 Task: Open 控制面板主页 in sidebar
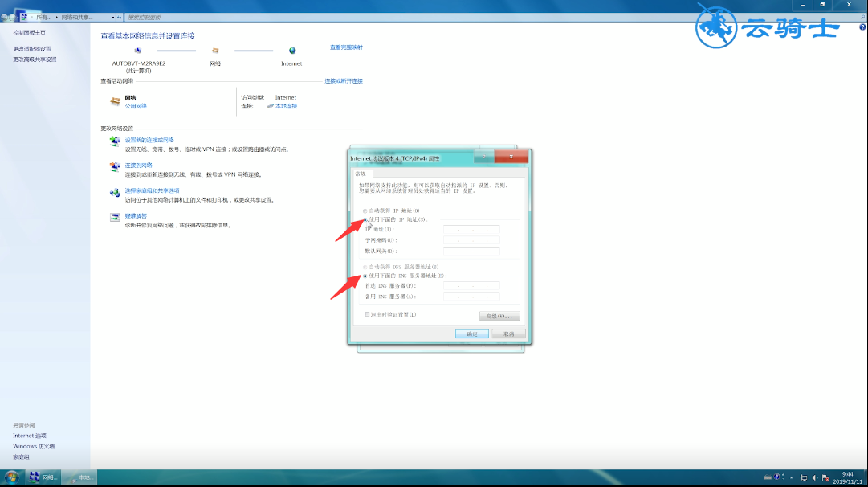(30, 33)
